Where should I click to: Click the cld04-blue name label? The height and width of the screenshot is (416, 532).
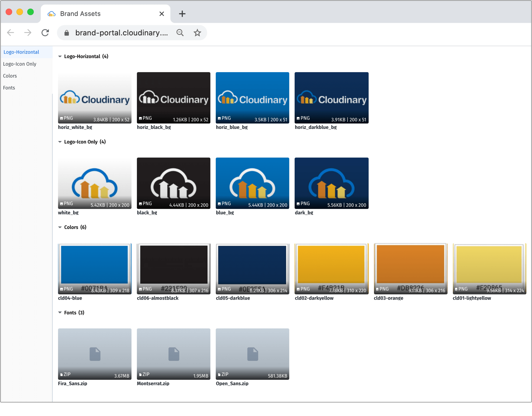point(70,298)
